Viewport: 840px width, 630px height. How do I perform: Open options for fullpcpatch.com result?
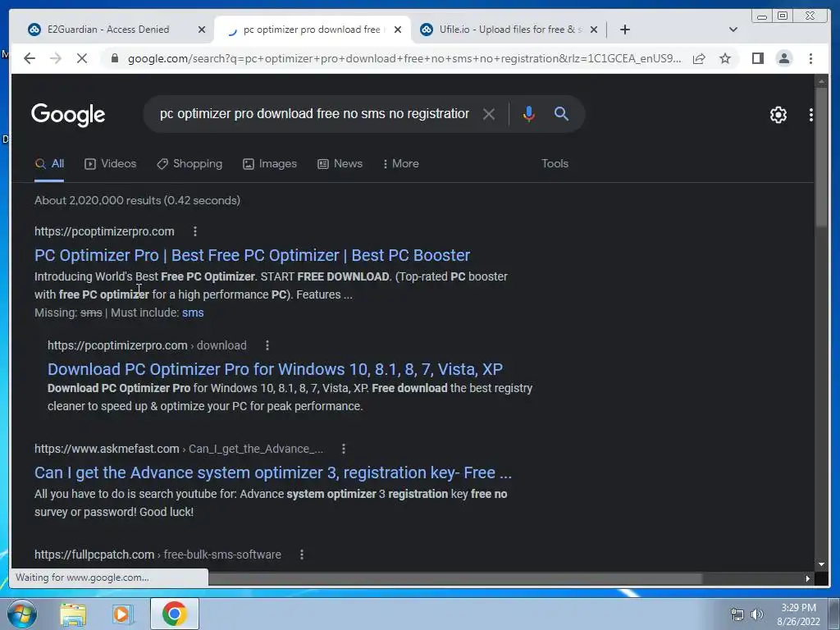302,555
